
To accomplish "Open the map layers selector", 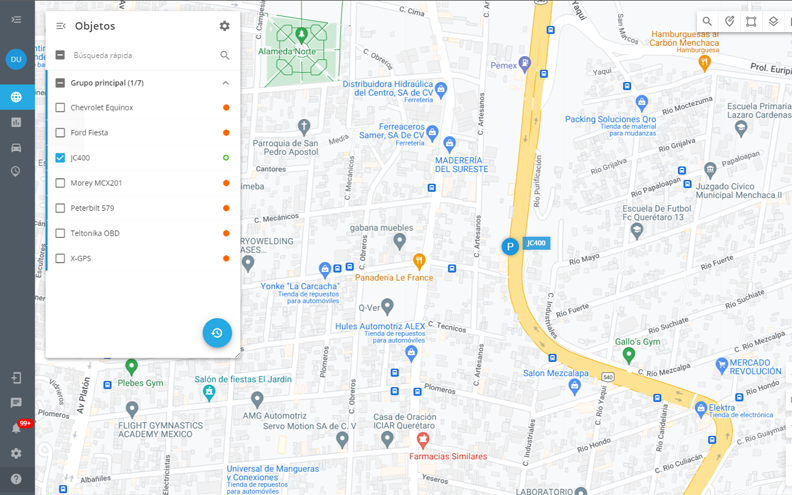I will (773, 21).
